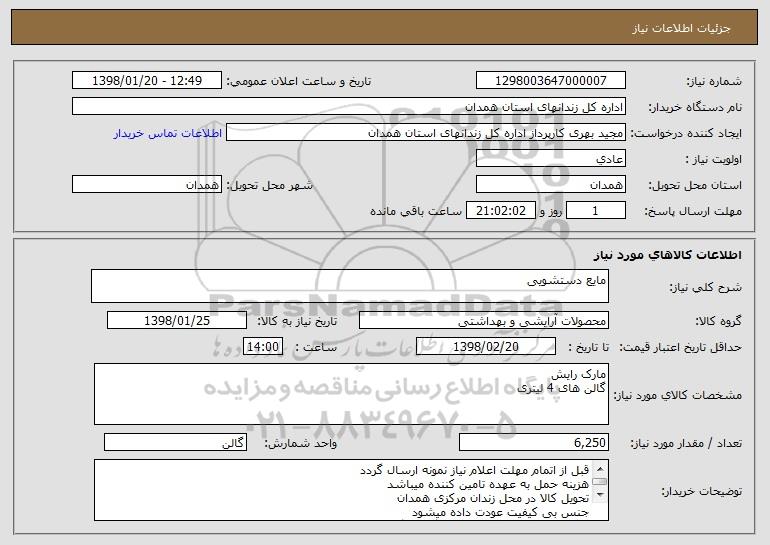Click the label ایجاد کننده درخواست
The width and height of the screenshot is (770, 545).
pos(686,133)
